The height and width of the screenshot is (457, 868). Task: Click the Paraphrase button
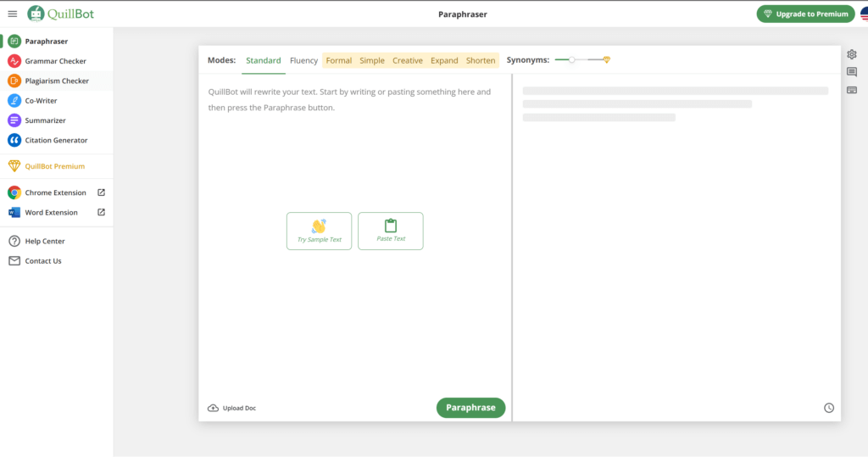coord(470,408)
